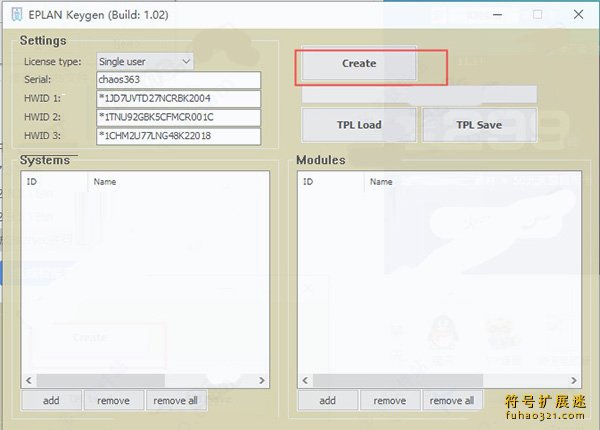Click right scroll arrow in Modules list
Image resolution: width=600 pixels, height=430 pixels.
(x=574, y=380)
